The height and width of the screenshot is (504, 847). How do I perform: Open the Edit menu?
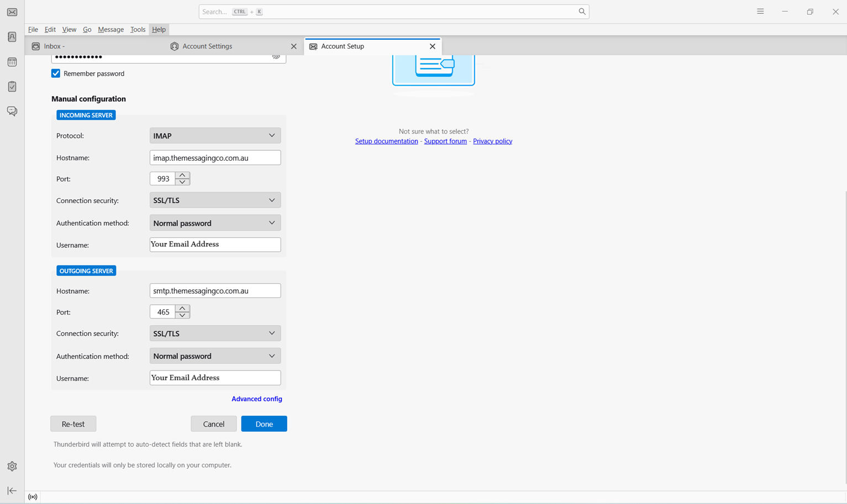click(x=50, y=29)
